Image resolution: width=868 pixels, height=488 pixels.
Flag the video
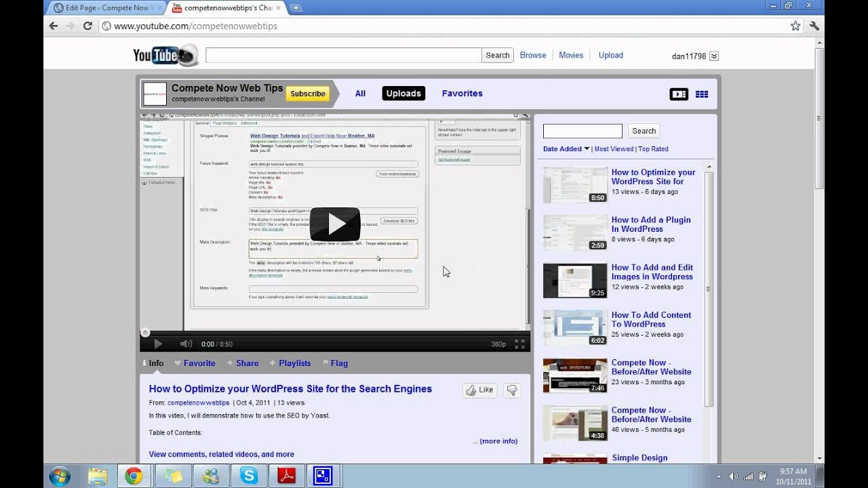point(335,363)
